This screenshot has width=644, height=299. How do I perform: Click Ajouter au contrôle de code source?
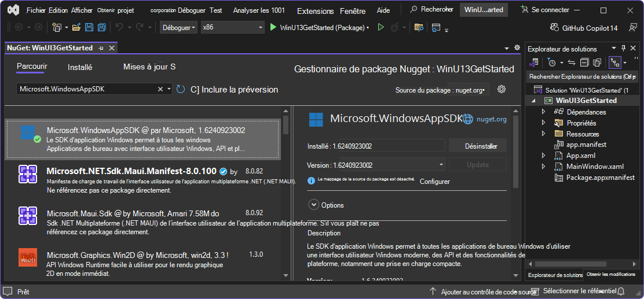484,292
